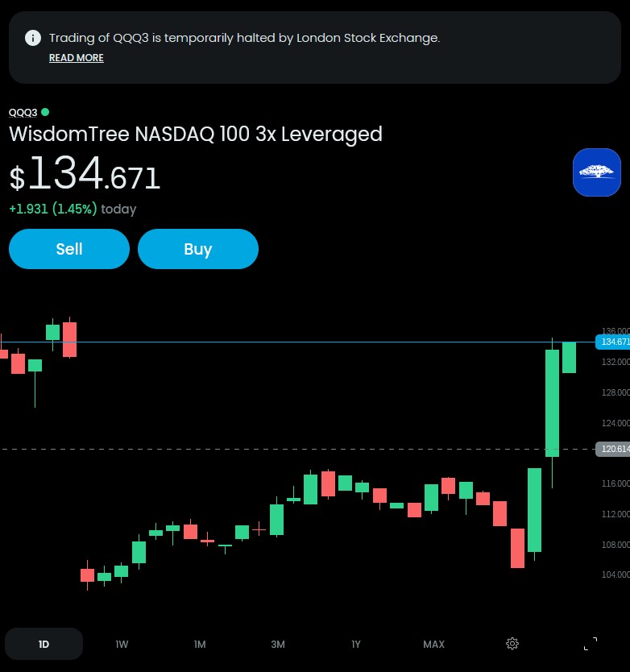This screenshot has width=630, height=672.
Task: Click the QQQ3 ticker symbol
Action: click(x=23, y=112)
